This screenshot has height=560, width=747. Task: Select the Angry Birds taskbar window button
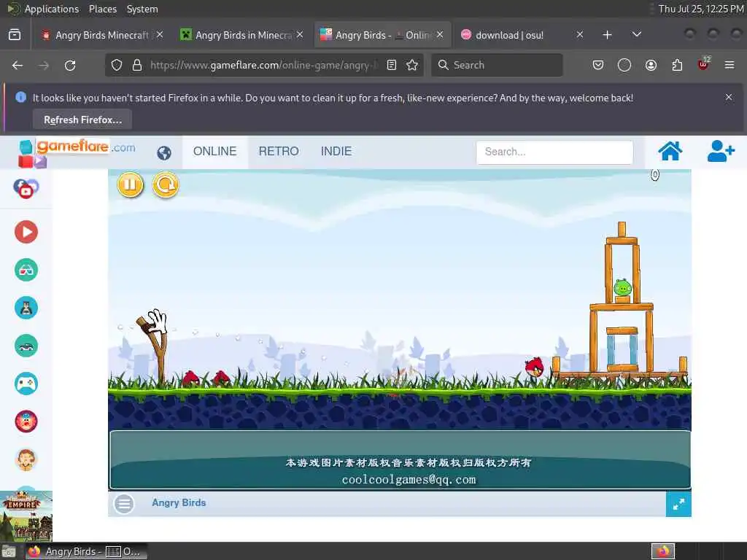pyautogui.click(x=86, y=551)
